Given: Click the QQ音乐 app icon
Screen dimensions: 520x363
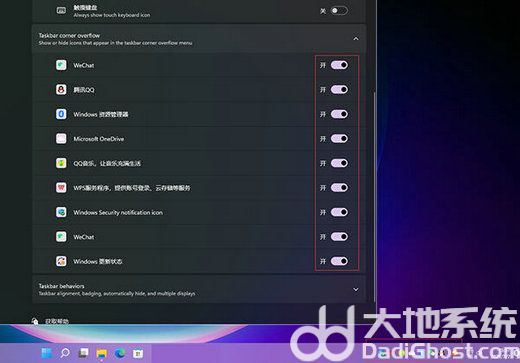Looking at the screenshot, I should tap(61, 163).
